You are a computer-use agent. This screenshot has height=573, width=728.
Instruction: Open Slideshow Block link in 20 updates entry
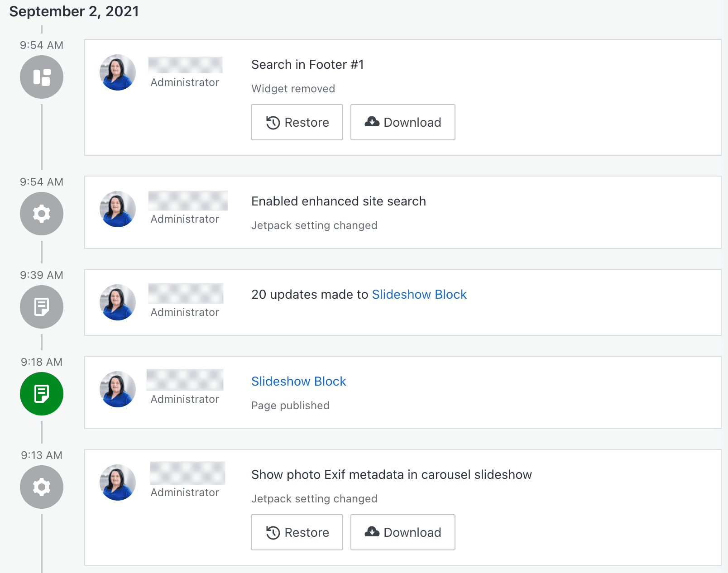419,295
